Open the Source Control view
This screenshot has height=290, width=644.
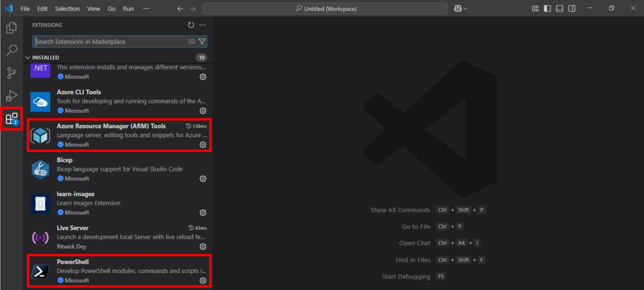(11, 73)
